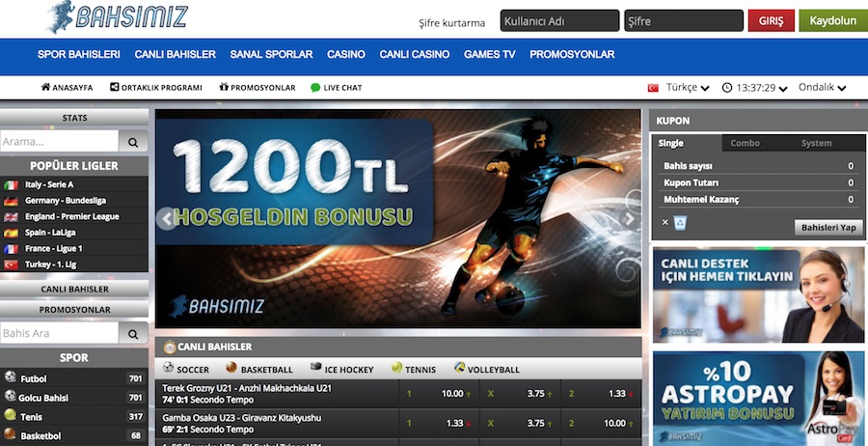Click the Arama search field
868x446 pixels.
pyautogui.click(x=59, y=141)
